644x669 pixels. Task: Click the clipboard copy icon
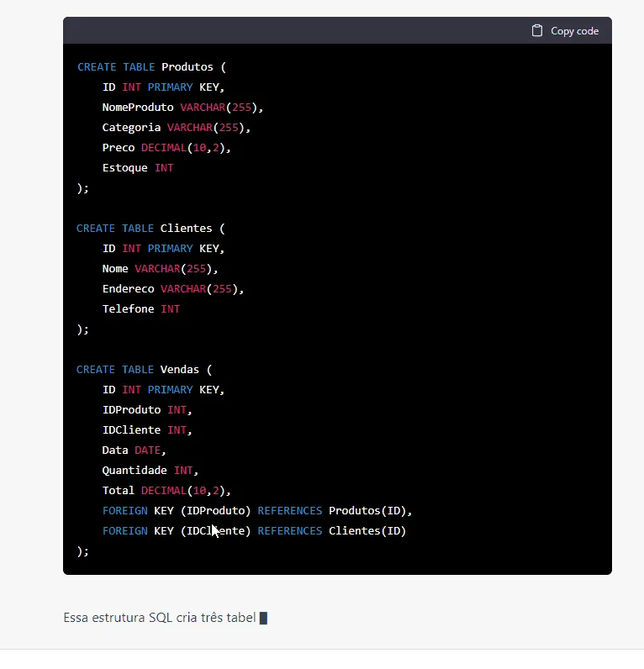pos(537,31)
